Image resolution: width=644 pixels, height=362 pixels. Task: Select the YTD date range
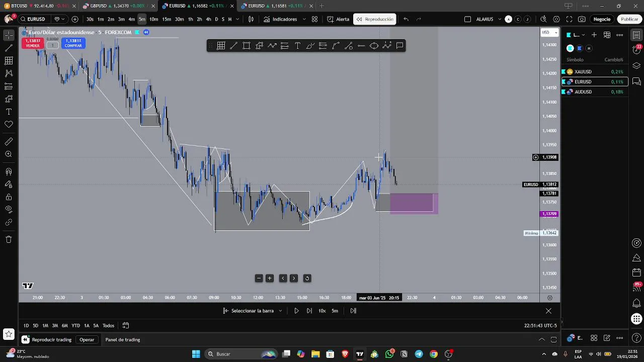(x=75, y=326)
